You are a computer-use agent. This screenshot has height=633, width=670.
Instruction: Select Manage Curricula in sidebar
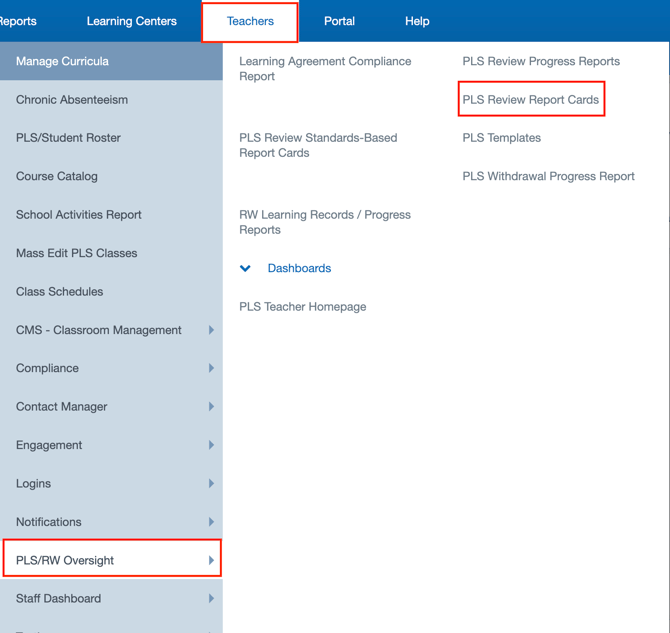[x=62, y=61]
